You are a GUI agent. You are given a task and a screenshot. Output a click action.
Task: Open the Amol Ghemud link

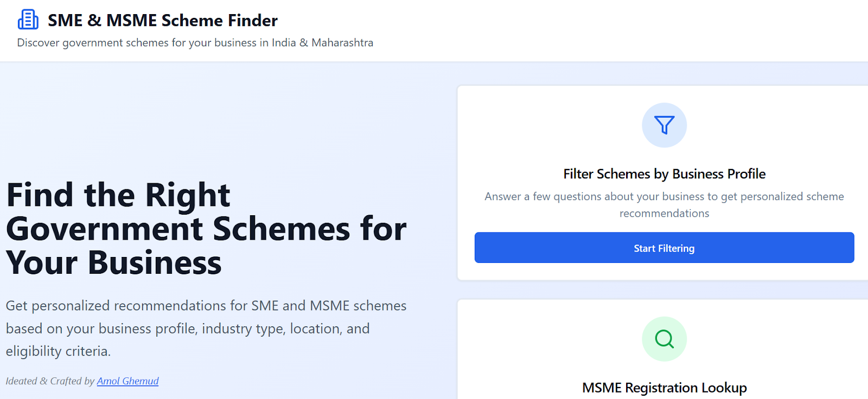(127, 381)
